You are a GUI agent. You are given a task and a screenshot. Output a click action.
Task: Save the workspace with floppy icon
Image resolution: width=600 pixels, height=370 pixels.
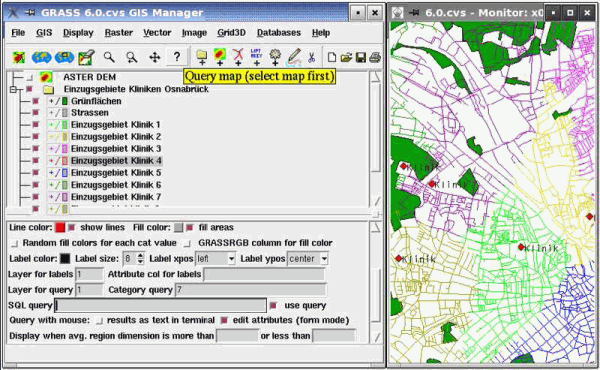tap(361, 57)
